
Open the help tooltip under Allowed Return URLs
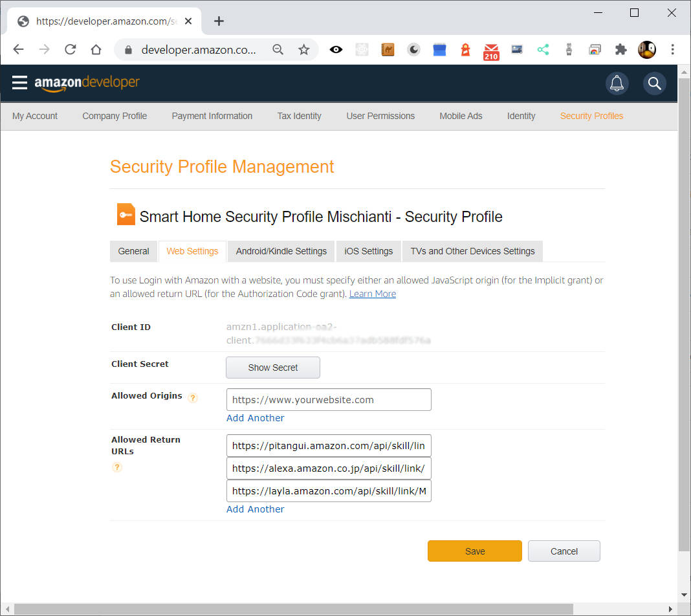point(117,467)
